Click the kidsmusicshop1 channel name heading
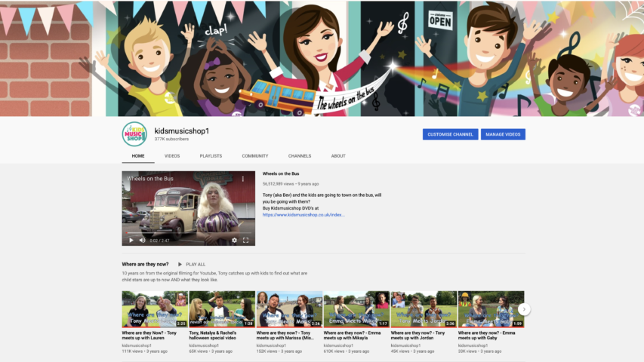The height and width of the screenshot is (362, 644). coord(181,131)
